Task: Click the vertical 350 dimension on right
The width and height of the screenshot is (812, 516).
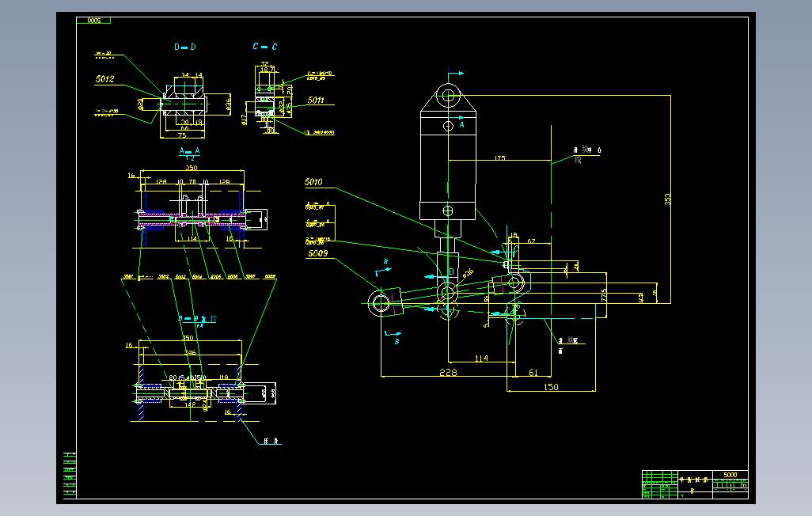Action: [667, 199]
